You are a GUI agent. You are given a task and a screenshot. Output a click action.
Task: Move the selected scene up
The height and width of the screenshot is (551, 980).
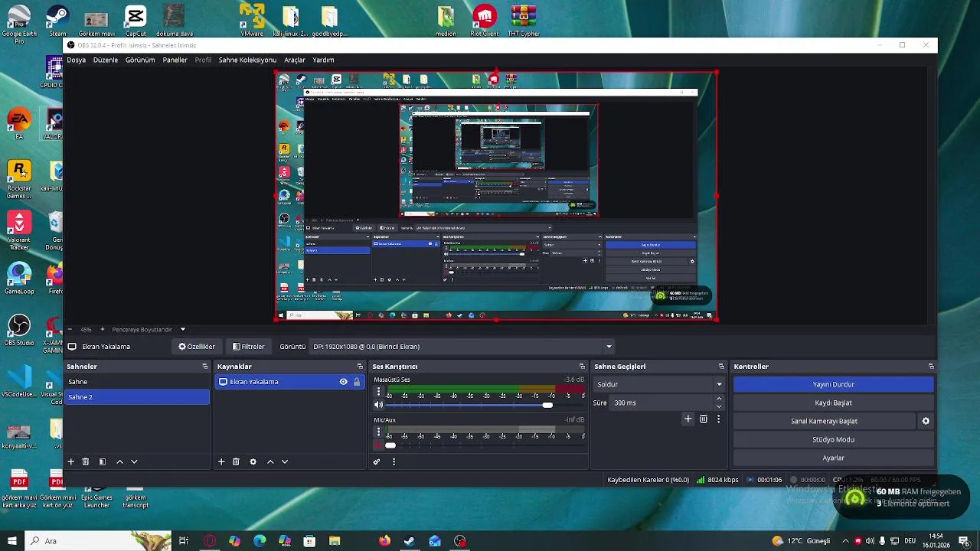pyautogui.click(x=119, y=461)
